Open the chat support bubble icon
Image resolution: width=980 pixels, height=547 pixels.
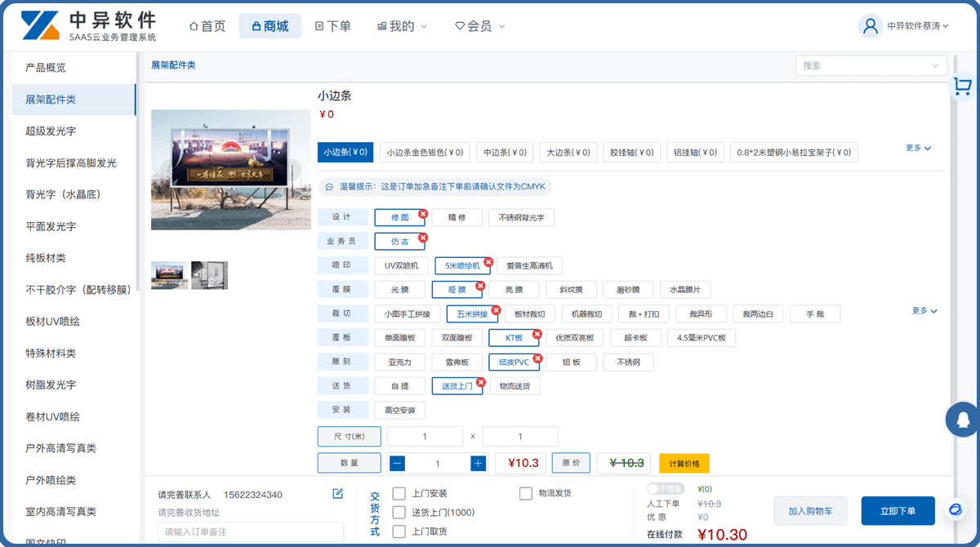point(955,509)
